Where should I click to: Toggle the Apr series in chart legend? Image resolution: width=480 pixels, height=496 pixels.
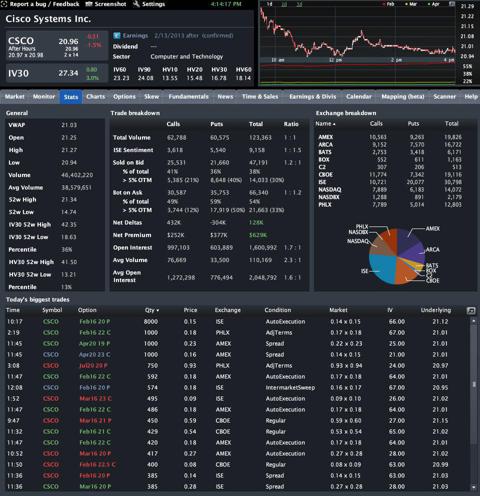pos(434,4)
